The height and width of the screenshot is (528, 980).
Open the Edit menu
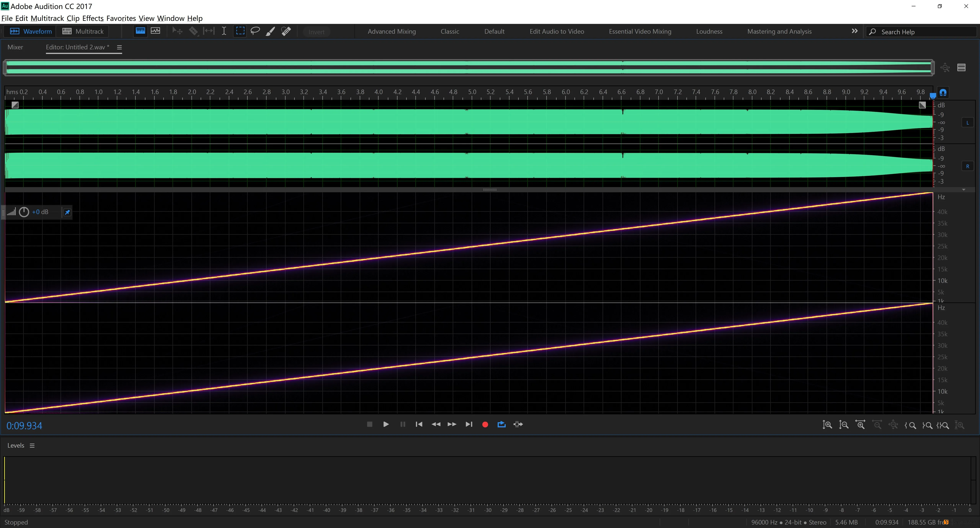coord(21,18)
